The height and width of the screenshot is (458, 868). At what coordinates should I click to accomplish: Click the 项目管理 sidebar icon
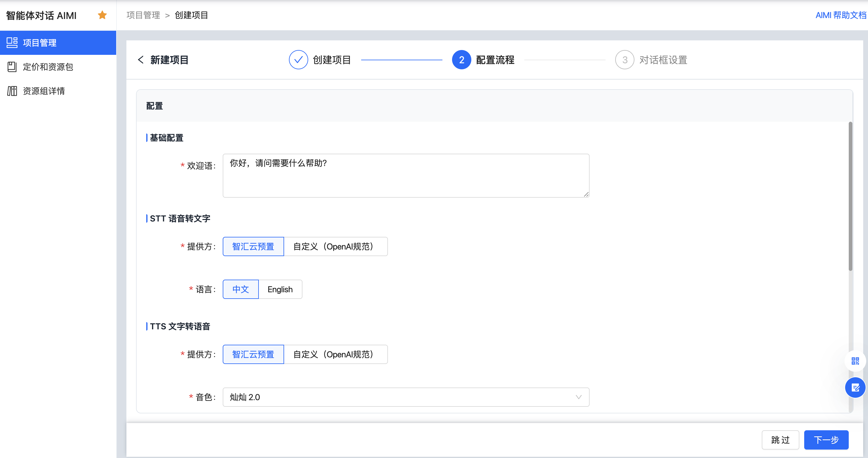12,43
